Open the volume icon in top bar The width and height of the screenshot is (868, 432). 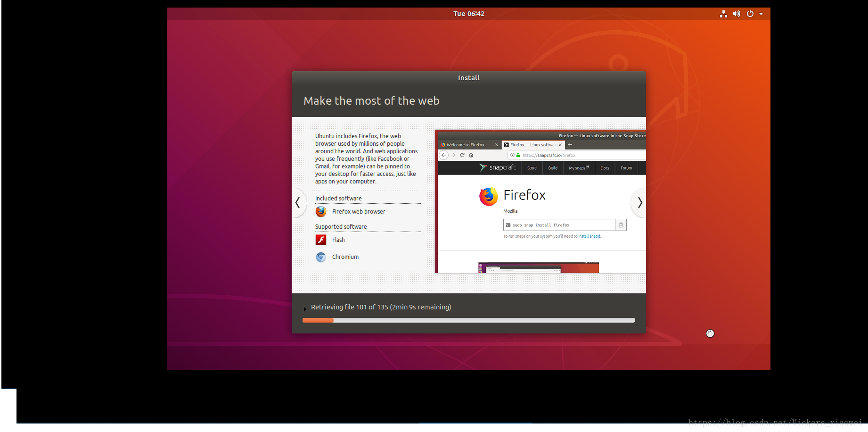(737, 14)
